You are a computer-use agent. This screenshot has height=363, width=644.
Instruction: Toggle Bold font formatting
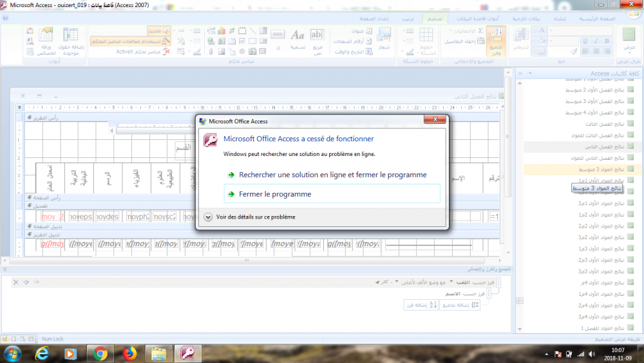(x=607, y=41)
